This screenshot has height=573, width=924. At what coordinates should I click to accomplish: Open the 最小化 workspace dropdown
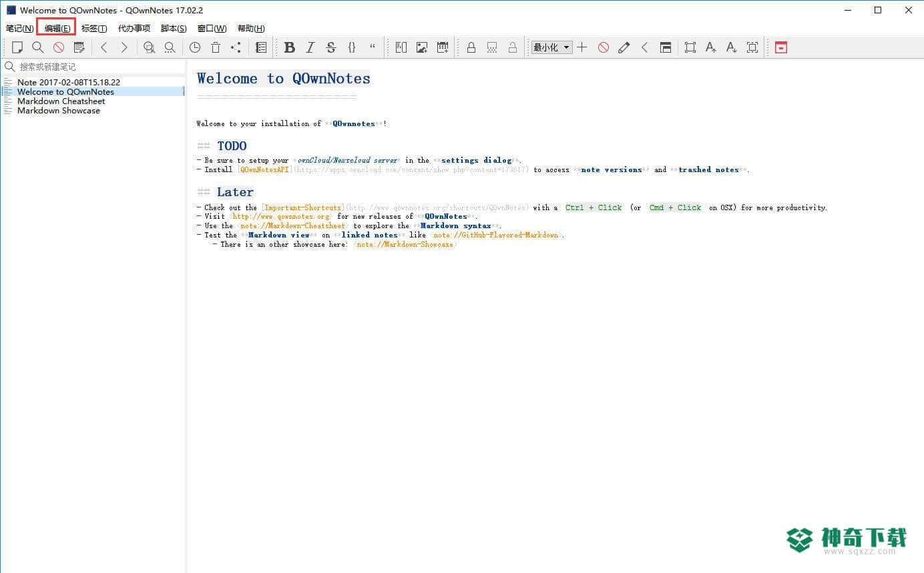pos(551,47)
